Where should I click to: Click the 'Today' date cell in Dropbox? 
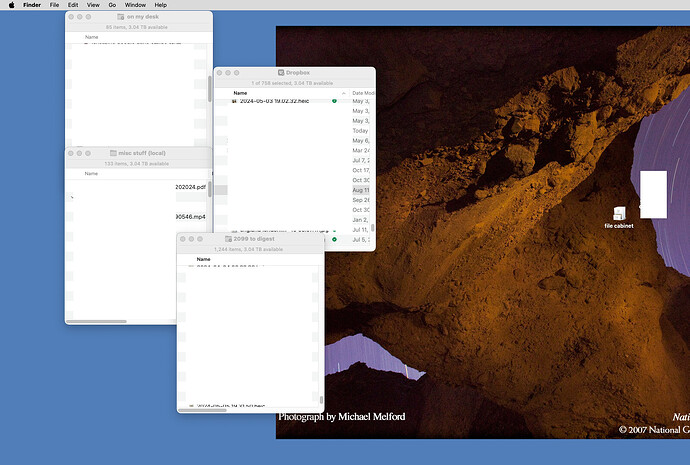[x=360, y=131]
